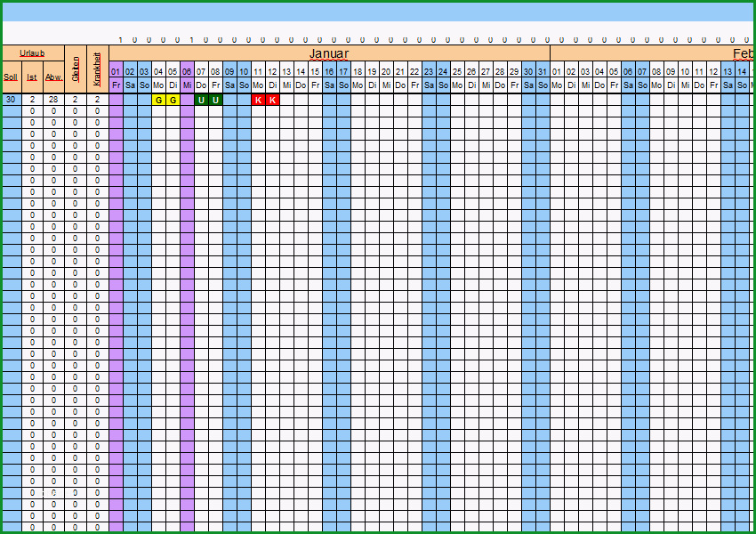Image resolution: width=756 pixels, height=534 pixels.
Task: Click the purple January 01 date header
Action: click(116, 71)
